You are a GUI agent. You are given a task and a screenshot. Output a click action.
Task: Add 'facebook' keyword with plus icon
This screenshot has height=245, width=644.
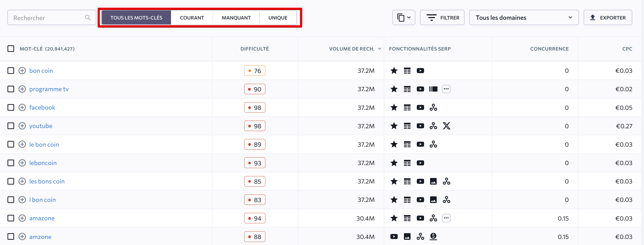coord(22,107)
